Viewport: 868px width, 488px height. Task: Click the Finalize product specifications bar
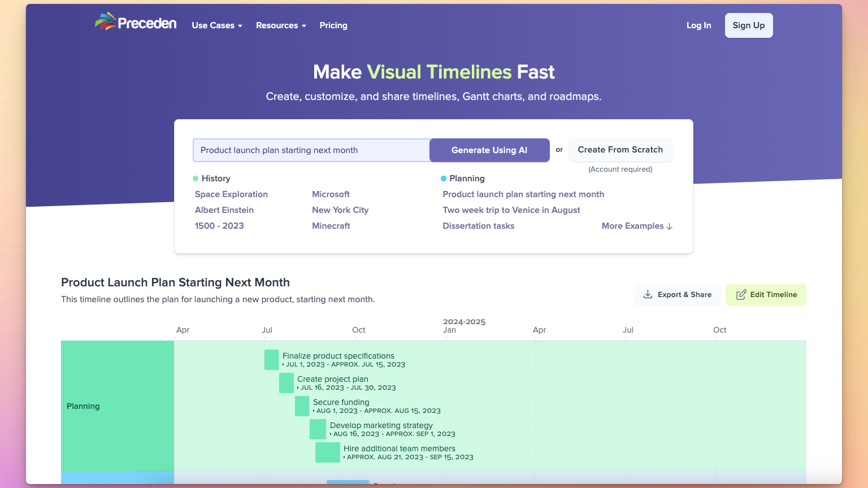[272, 360]
